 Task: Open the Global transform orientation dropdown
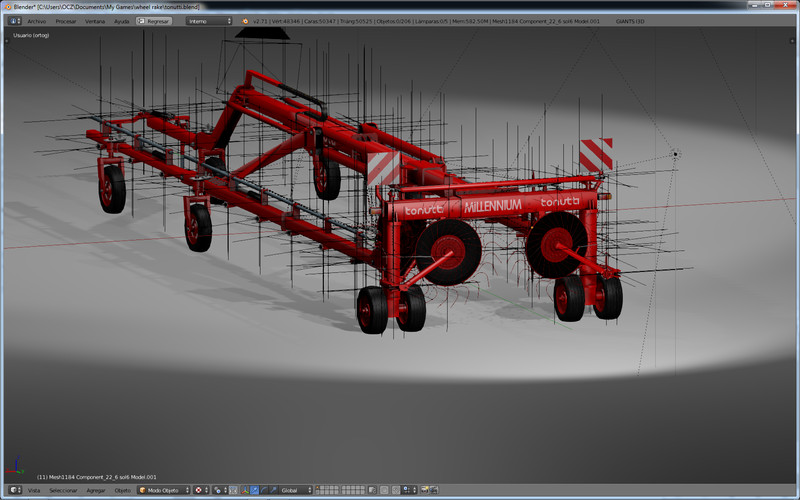294,490
